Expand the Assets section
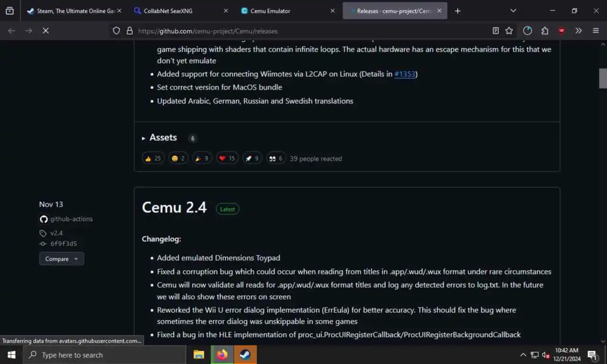Viewport: 607px width, 364px height. pos(163,137)
